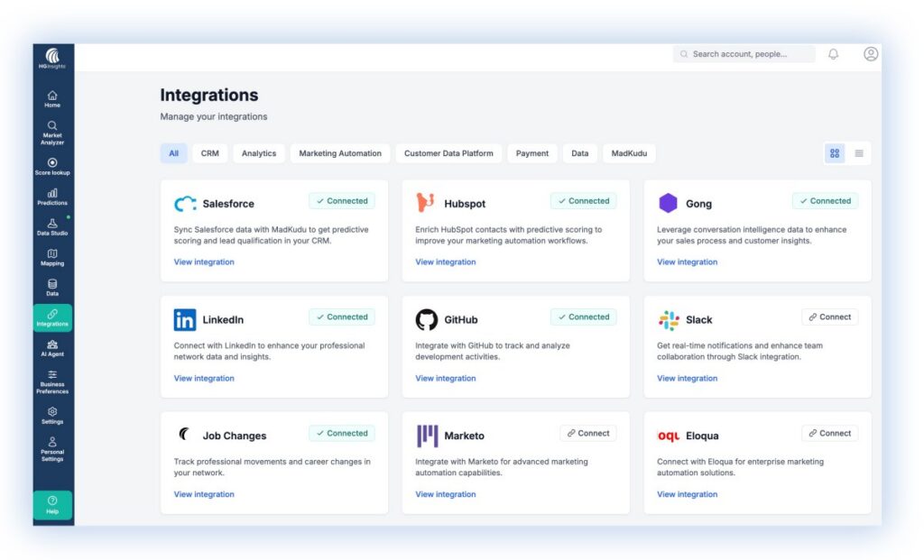Click the Slack logo
924x560 pixels.
669,320
